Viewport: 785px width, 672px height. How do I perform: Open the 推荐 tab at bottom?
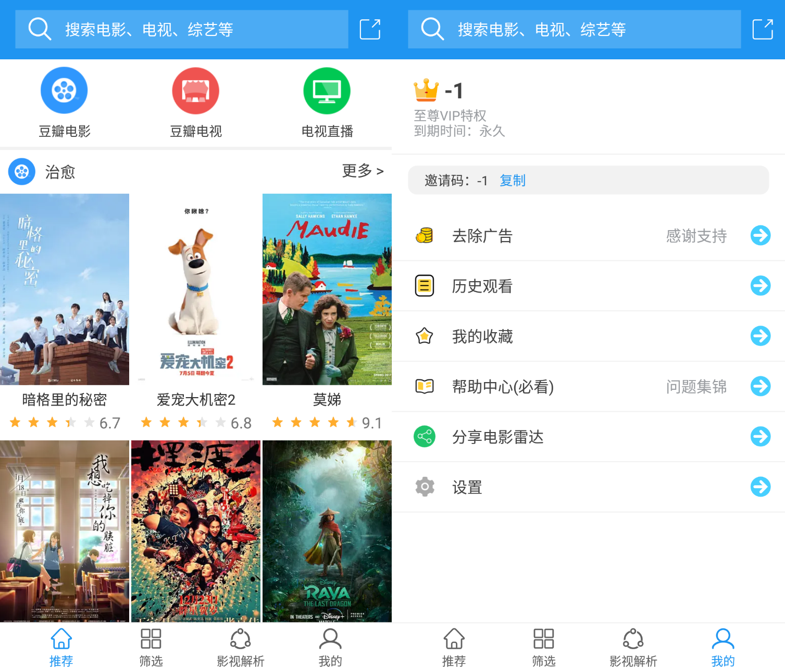point(61,646)
